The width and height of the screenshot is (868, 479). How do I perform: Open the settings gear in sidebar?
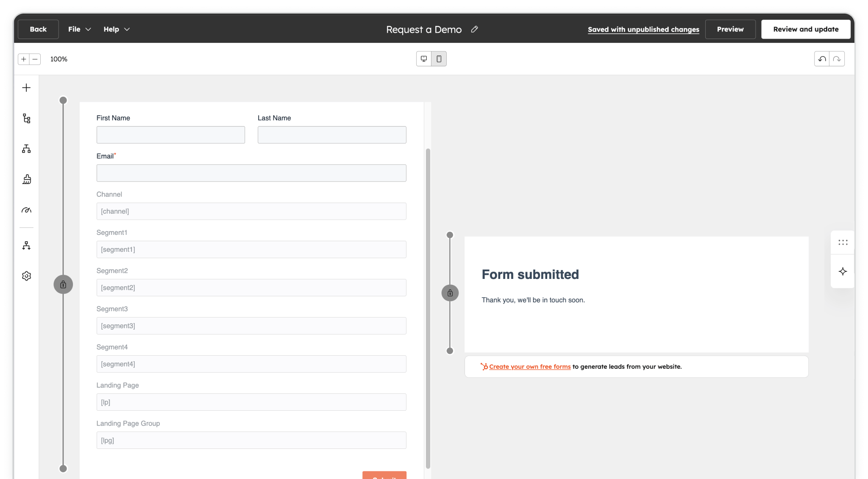[x=26, y=276]
